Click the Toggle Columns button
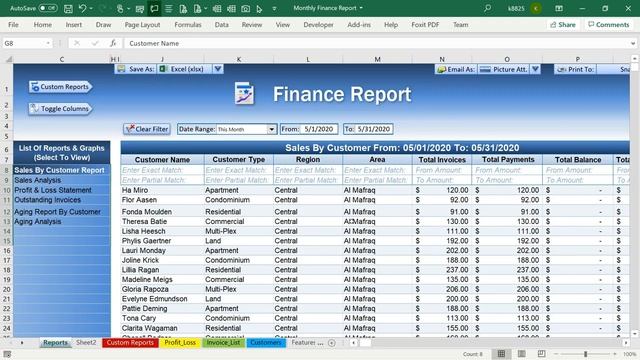Screen dimensions: 640x360 (x=60, y=109)
